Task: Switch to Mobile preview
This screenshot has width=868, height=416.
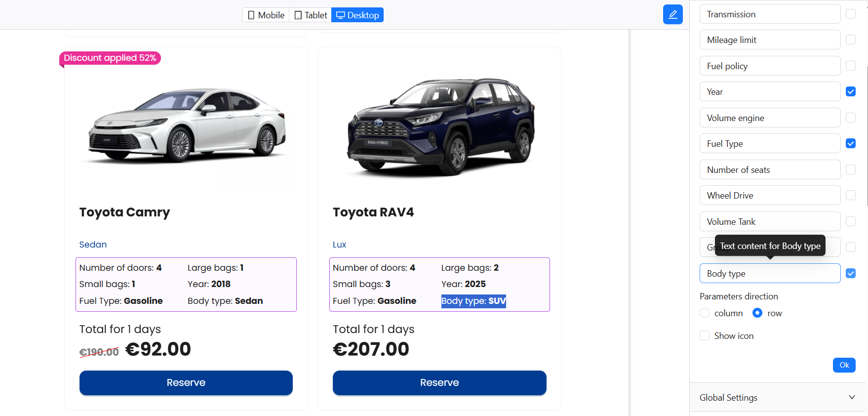Action: pos(266,15)
